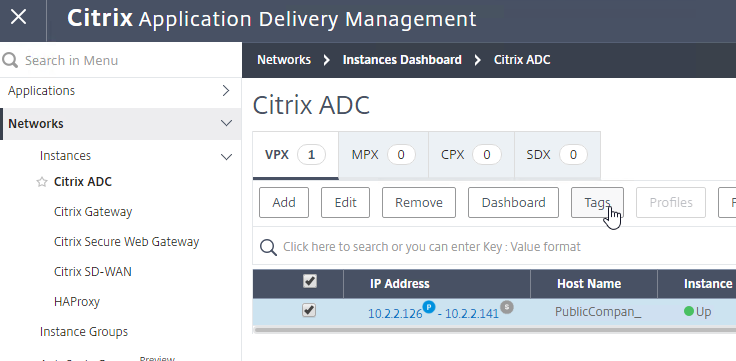
Task: Switch to the SDX tab
Action: pos(557,155)
